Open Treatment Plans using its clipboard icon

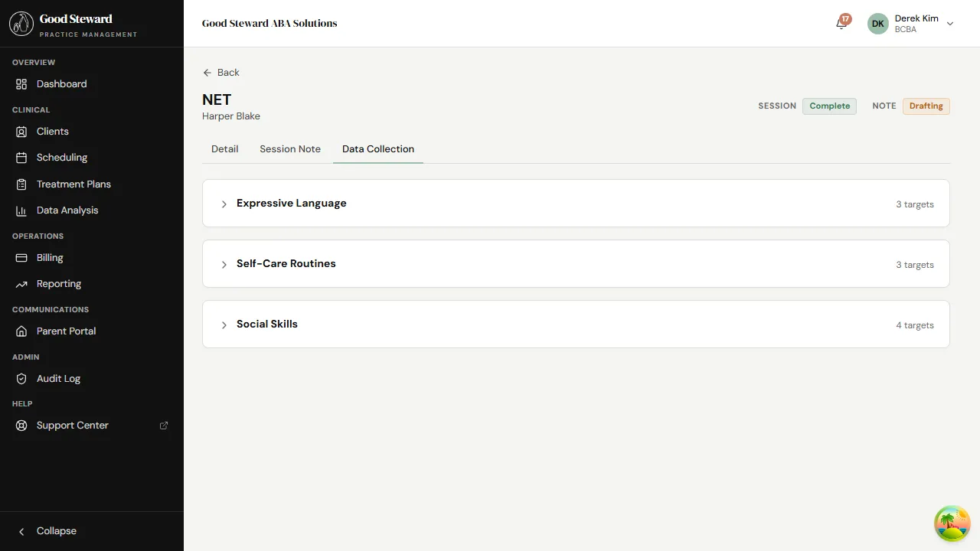coord(21,184)
